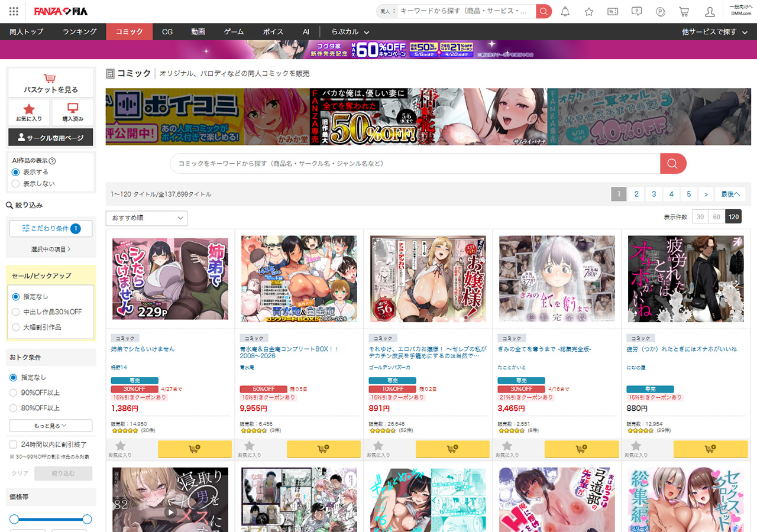
Task: Click the comic keyword search input field
Action: pos(414,164)
